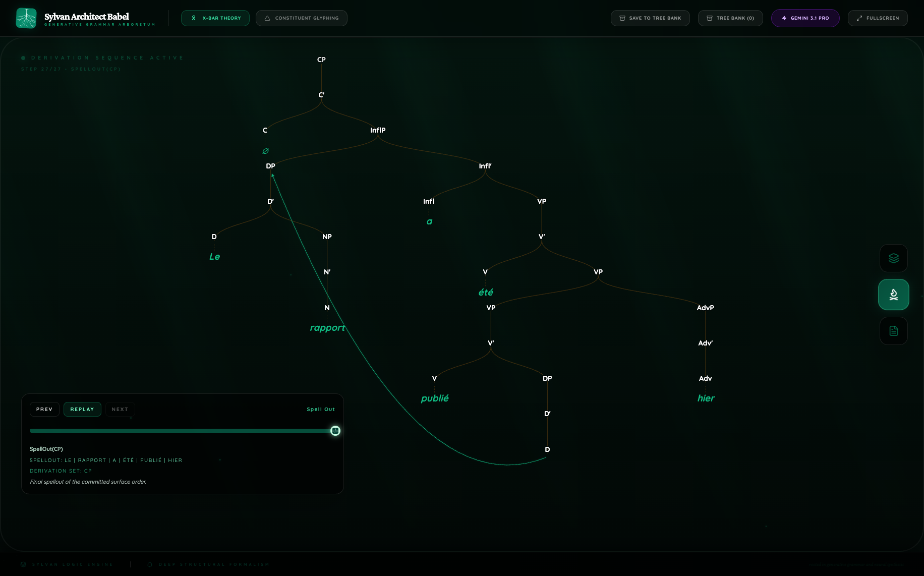Open the document report icon in sidebar
This screenshot has height=576, width=924.
tap(893, 331)
